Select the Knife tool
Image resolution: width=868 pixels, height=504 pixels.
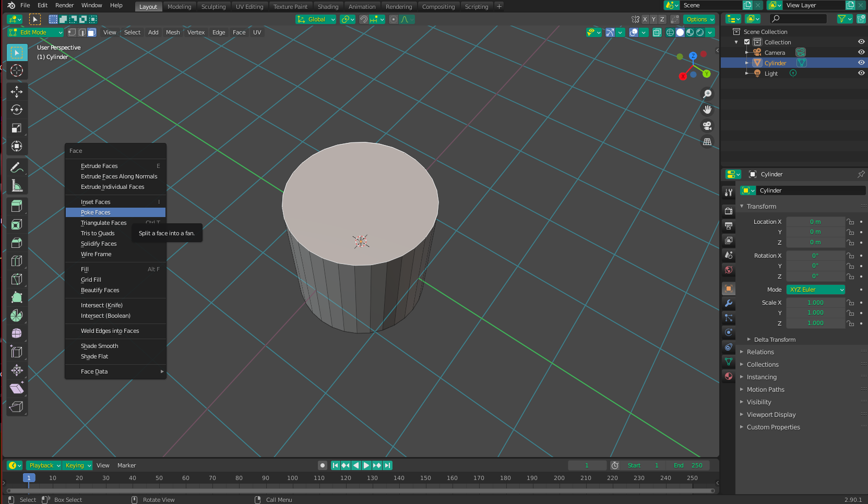[17, 279]
